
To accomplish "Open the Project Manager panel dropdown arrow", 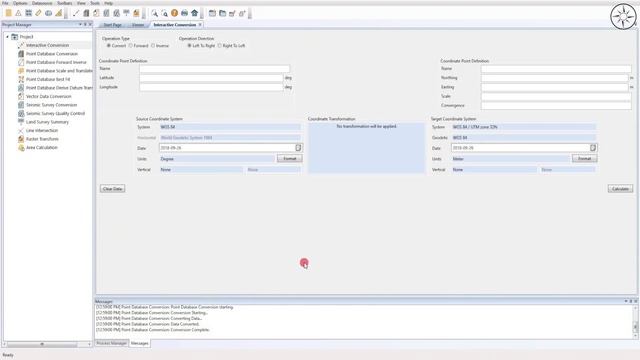I will [80, 24].
